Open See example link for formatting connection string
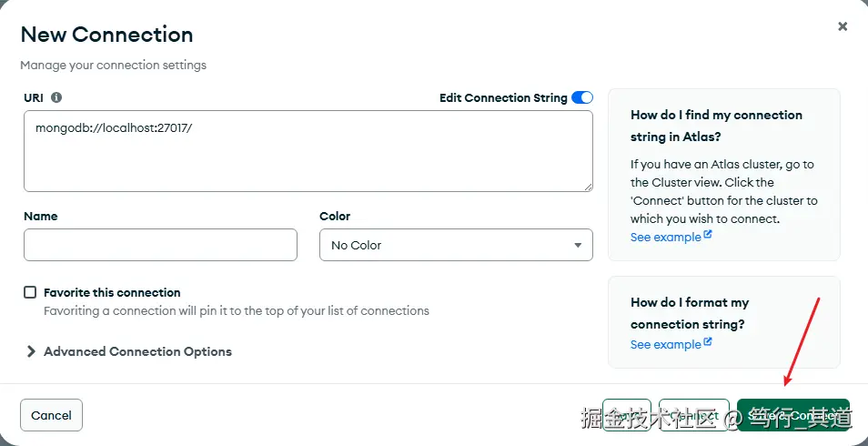 665,344
